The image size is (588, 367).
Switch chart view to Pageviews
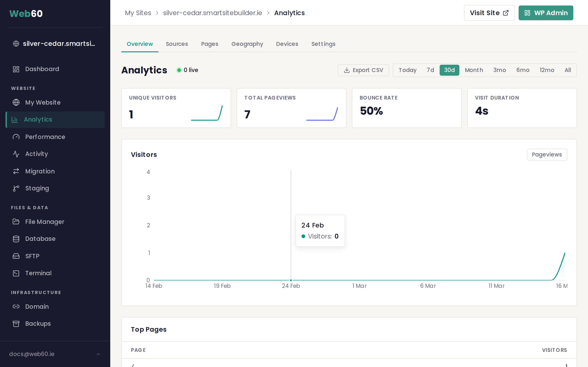click(x=547, y=154)
